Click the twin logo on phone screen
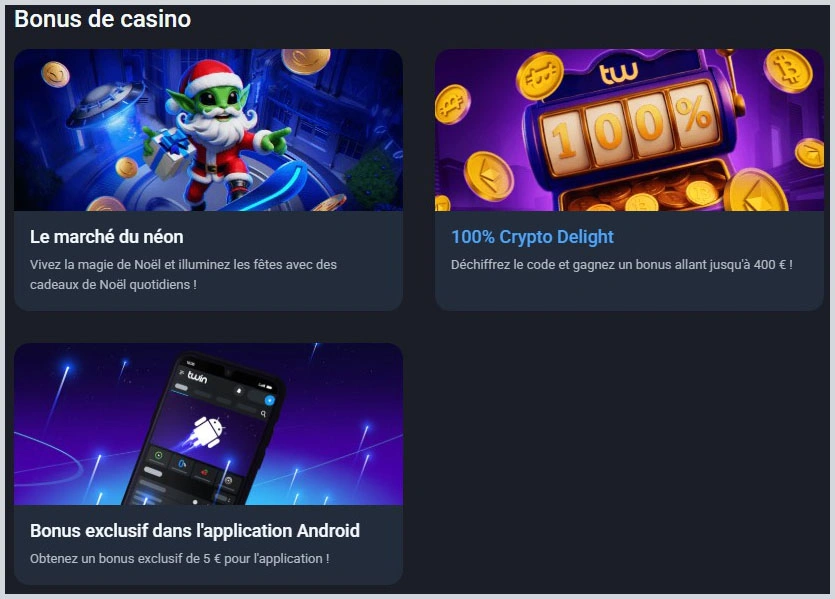Screen dimensions: 835x599 click(x=197, y=377)
